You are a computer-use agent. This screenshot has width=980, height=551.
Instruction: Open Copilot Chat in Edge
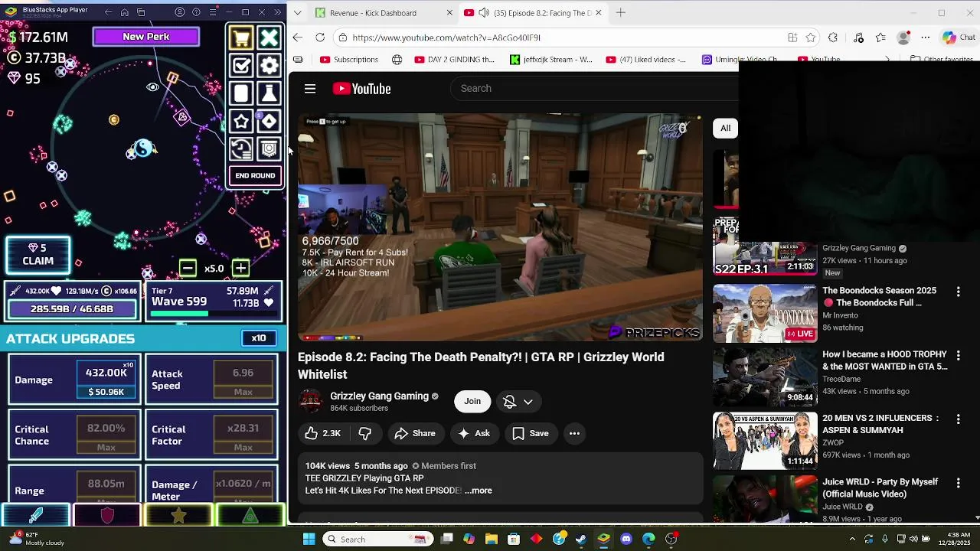click(x=959, y=37)
